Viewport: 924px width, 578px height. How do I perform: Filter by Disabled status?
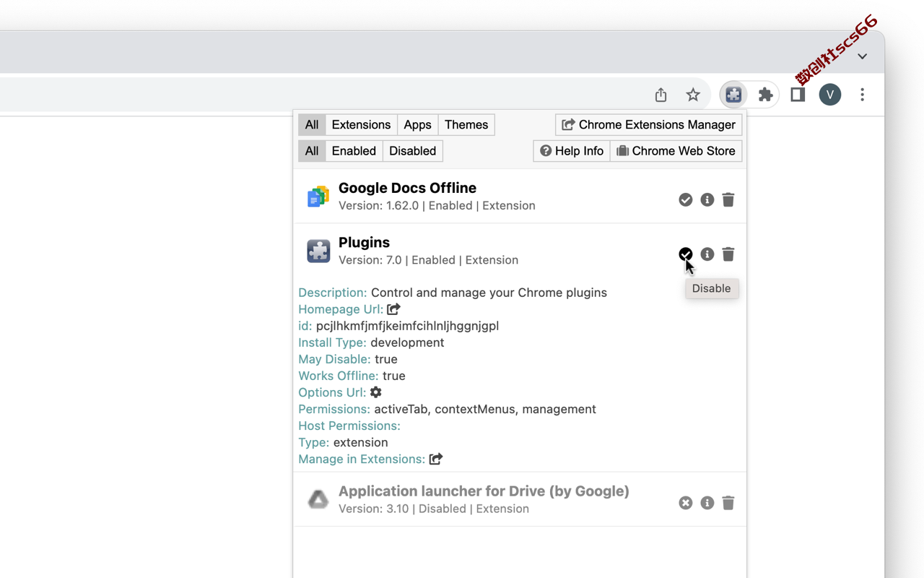413,151
